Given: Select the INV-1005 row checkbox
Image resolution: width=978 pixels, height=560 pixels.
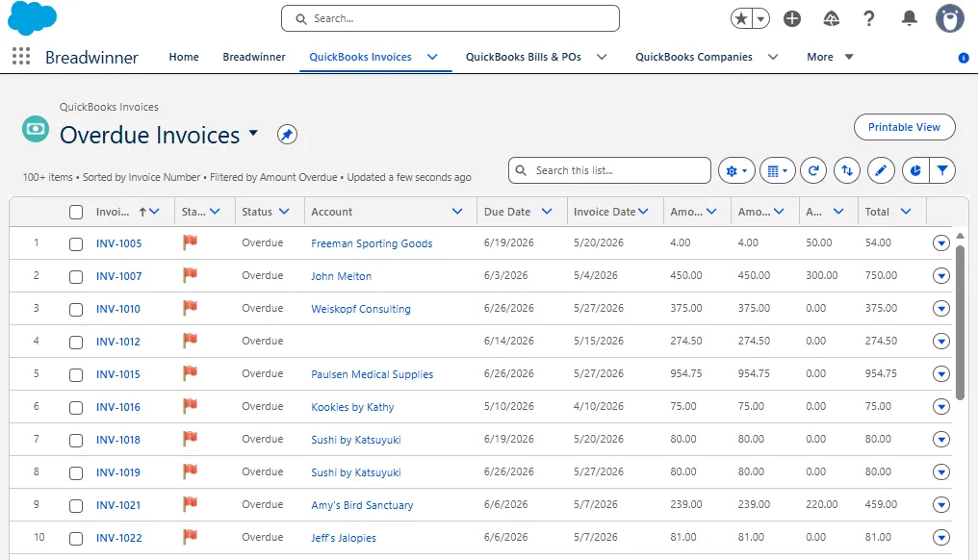Looking at the screenshot, I should [x=76, y=243].
